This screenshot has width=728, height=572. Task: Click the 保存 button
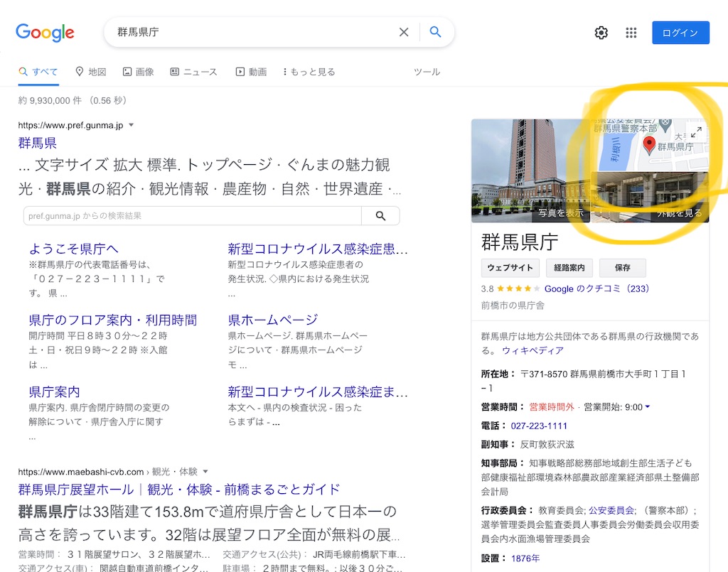pyautogui.click(x=623, y=268)
